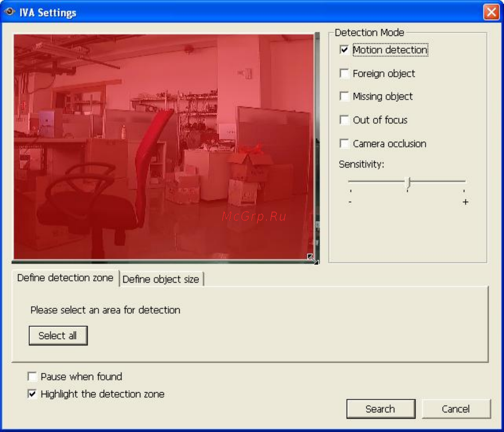Start the search with Search button
504x432 pixels.
pos(381,409)
